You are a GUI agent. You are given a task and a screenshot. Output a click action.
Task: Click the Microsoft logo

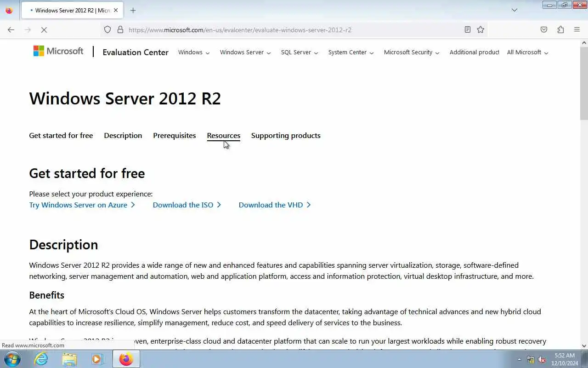coord(58,51)
